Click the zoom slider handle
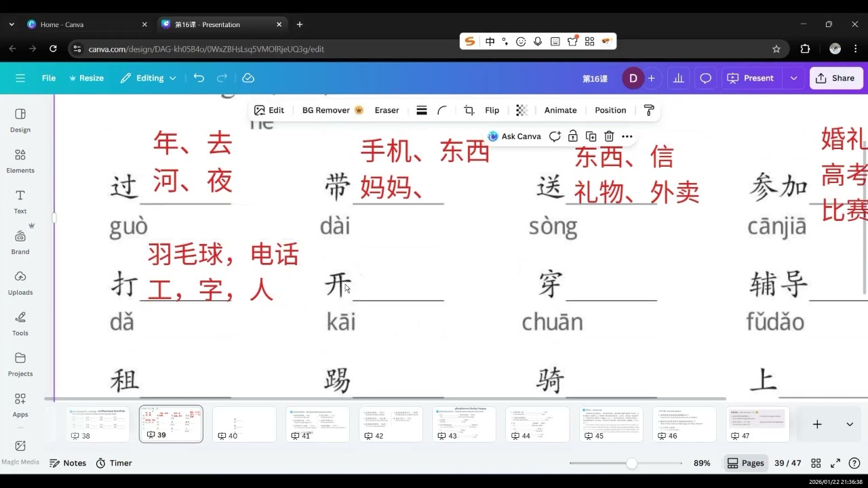This screenshot has height=488, width=868. (631, 463)
